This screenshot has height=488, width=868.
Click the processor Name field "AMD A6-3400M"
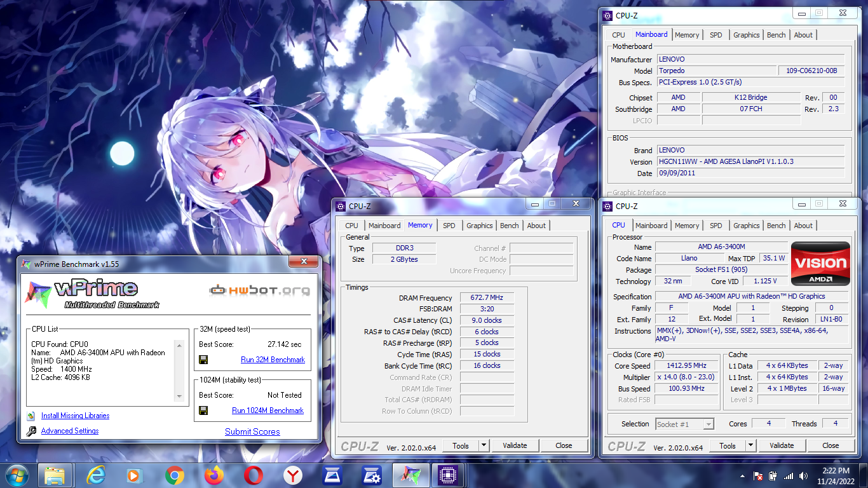pyautogui.click(x=722, y=247)
